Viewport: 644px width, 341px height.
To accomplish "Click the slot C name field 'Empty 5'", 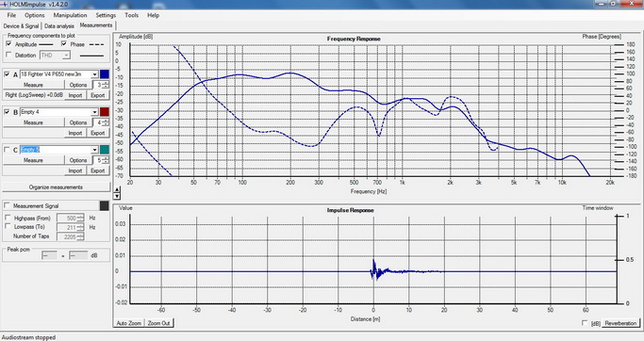I will coord(56,150).
